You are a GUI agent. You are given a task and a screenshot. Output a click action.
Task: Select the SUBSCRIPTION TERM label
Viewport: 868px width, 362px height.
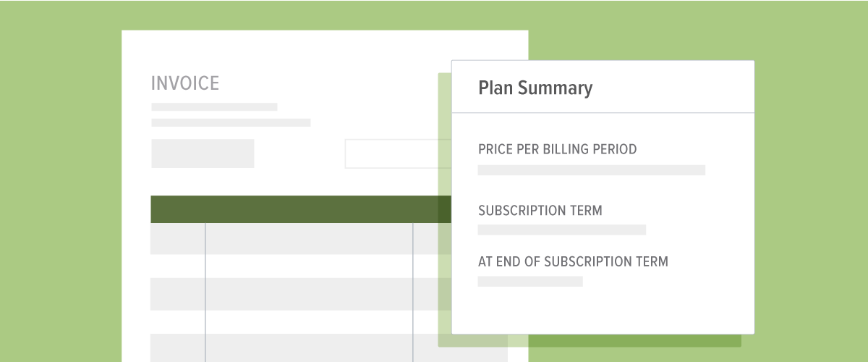[x=540, y=211]
